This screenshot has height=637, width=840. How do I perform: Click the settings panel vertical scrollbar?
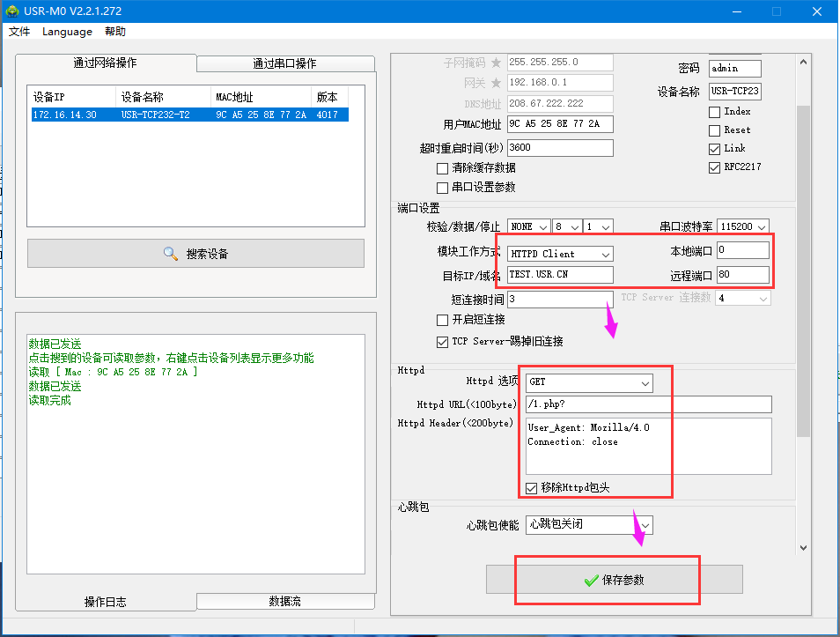[x=802, y=264]
